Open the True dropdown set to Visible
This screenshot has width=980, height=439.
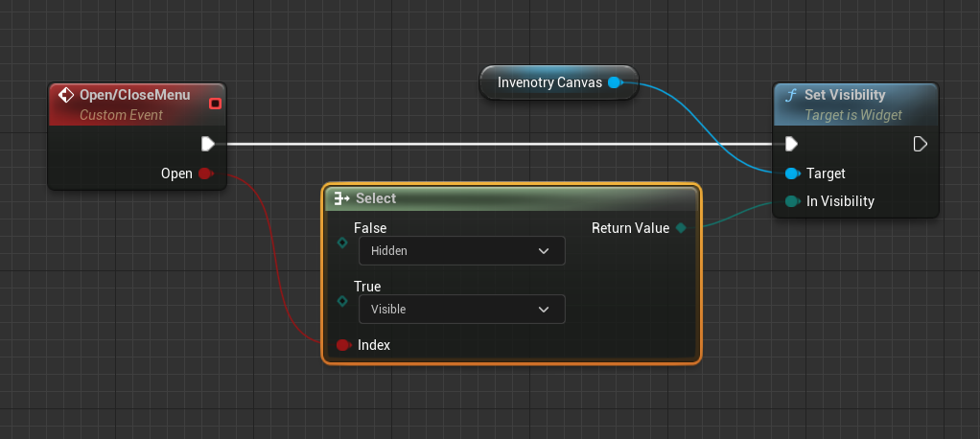pyautogui.click(x=462, y=309)
